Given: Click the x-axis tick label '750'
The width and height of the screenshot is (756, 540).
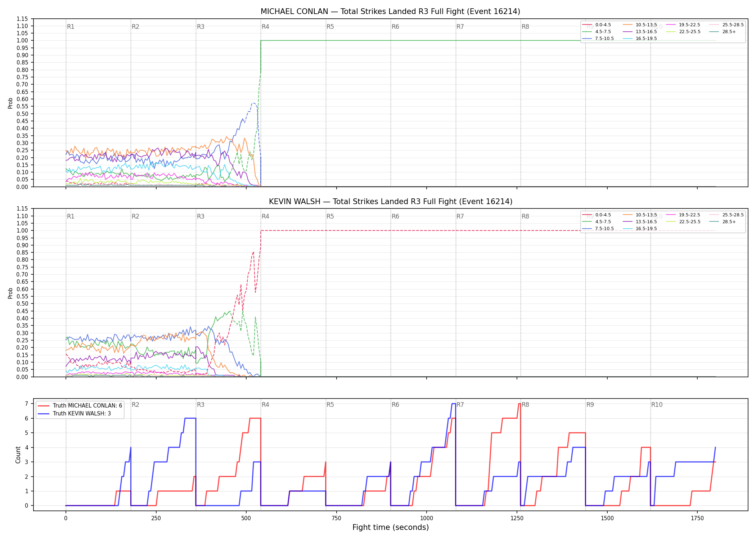Looking at the screenshot, I should coord(336,518).
